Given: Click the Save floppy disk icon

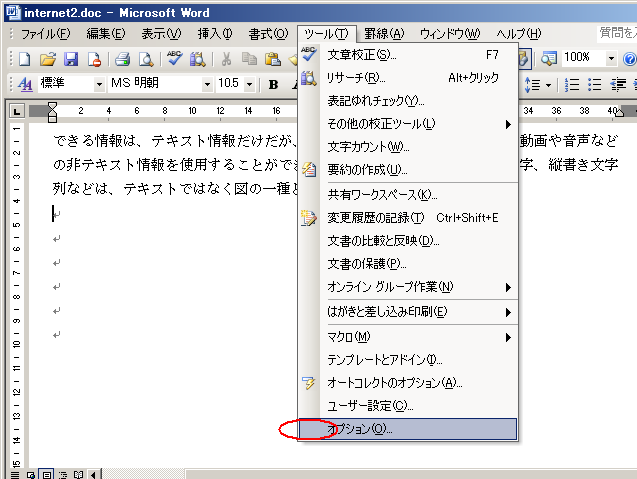Looking at the screenshot, I should tap(71, 59).
